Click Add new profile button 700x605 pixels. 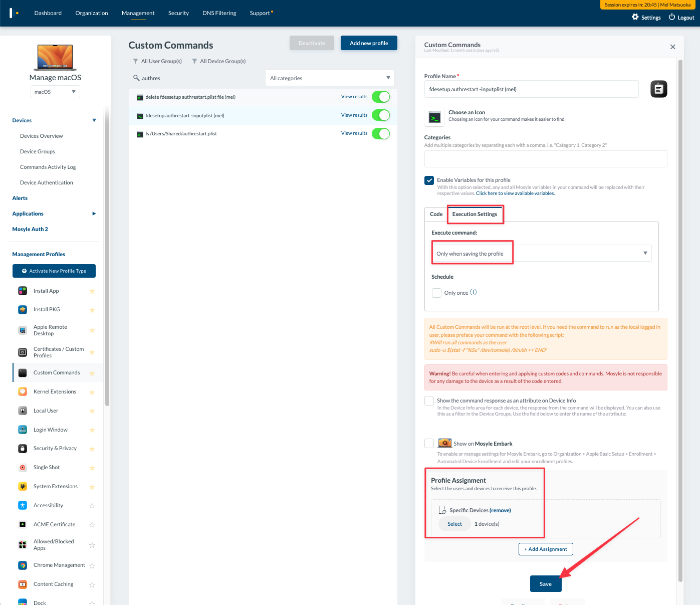[369, 43]
